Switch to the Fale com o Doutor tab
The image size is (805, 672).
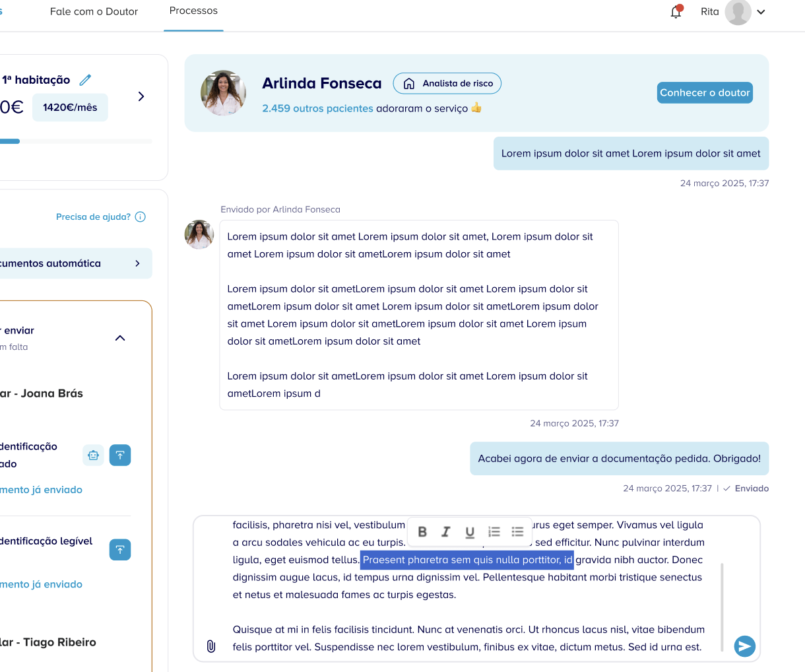coord(94,11)
